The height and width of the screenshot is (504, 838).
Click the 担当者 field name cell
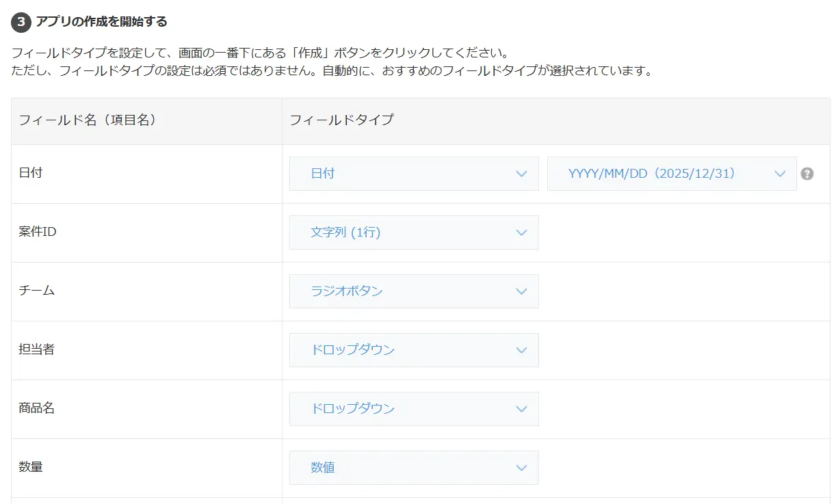click(x=37, y=349)
